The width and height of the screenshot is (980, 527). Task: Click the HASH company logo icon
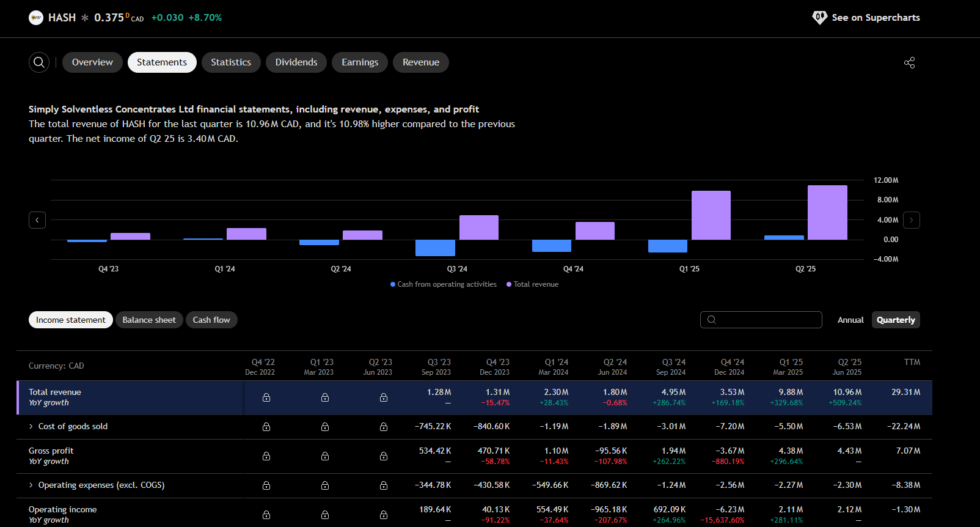36,18
